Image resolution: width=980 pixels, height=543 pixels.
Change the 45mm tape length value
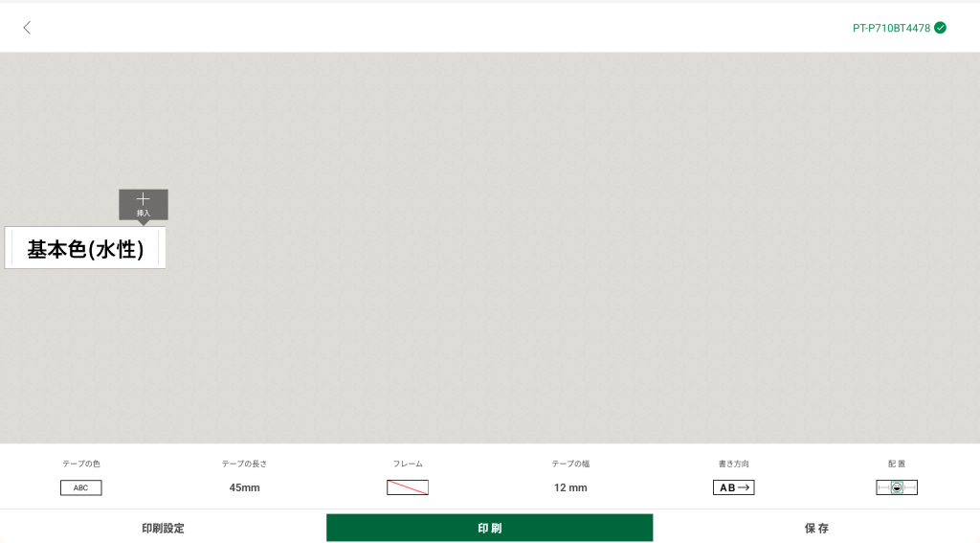pos(244,487)
